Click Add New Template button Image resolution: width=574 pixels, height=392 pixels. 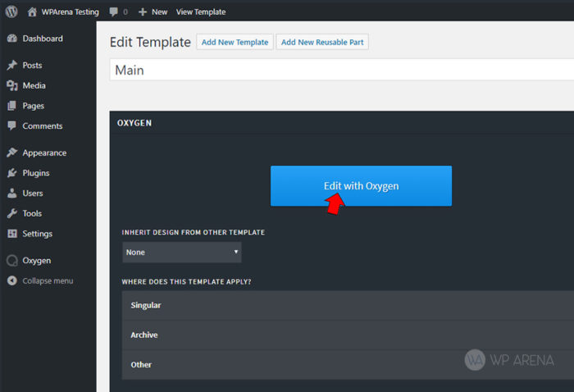[235, 42]
